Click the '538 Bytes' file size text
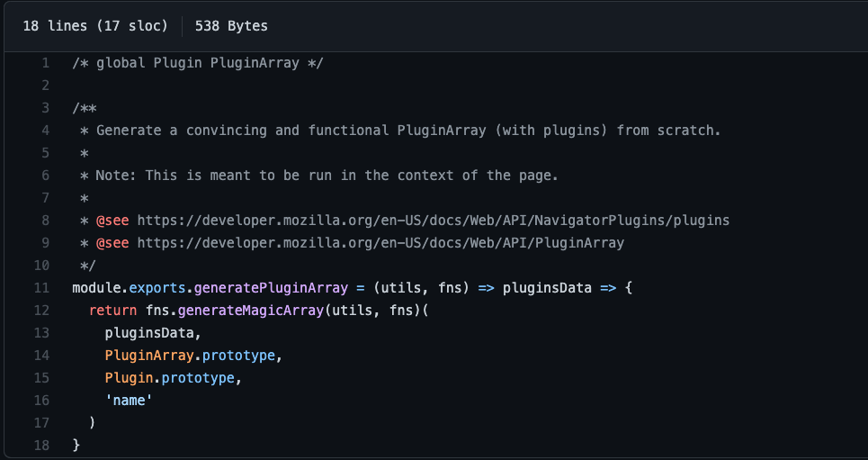Viewport: 868px width, 460px height. pos(231,26)
